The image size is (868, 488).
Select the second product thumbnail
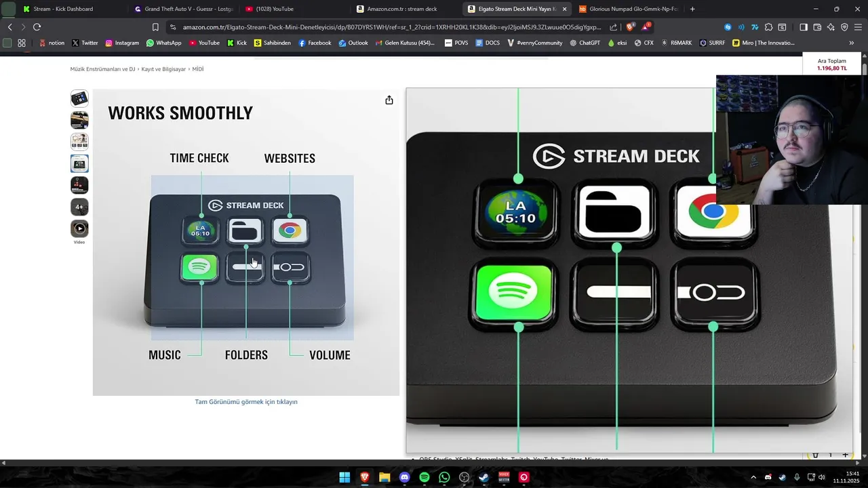coord(79,120)
